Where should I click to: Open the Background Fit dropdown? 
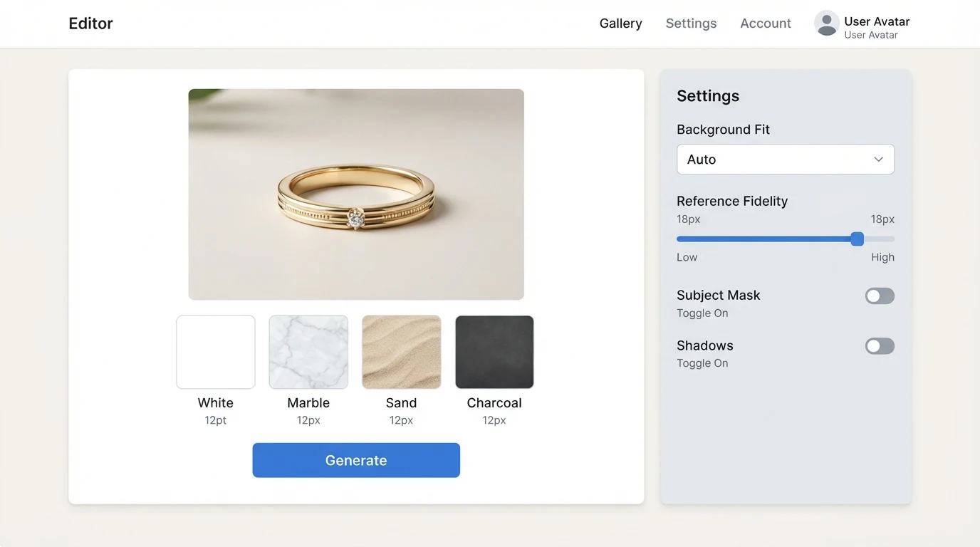tap(786, 160)
